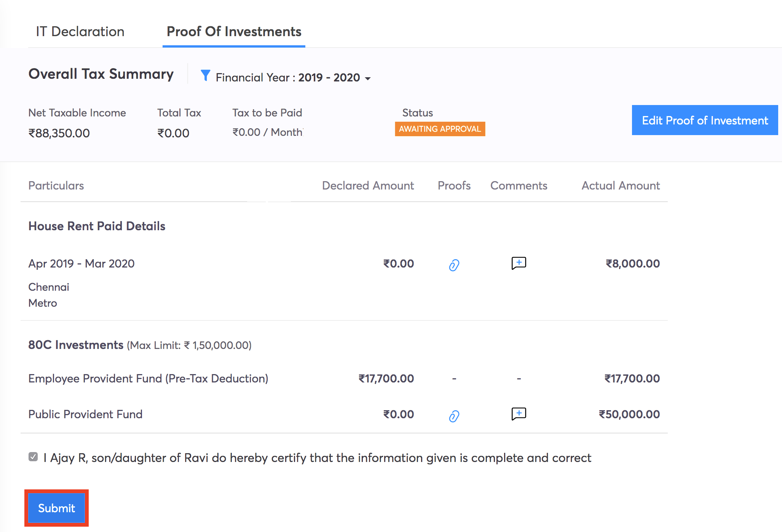
Task: Click the caret beside the financial year
Action: click(x=368, y=79)
